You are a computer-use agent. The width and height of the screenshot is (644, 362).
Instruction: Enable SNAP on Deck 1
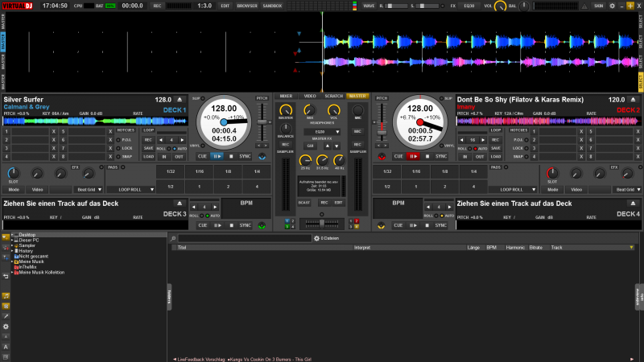coord(118,156)
